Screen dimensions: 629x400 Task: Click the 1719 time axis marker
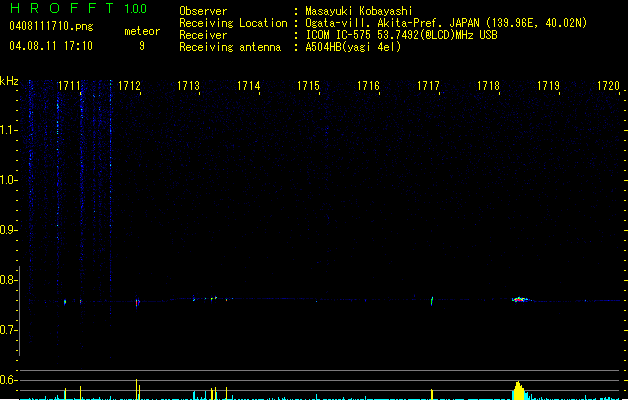coord(548,86)
